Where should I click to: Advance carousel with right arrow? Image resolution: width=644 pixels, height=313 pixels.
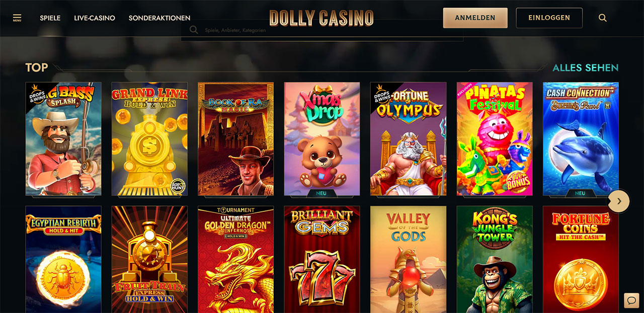619,201
